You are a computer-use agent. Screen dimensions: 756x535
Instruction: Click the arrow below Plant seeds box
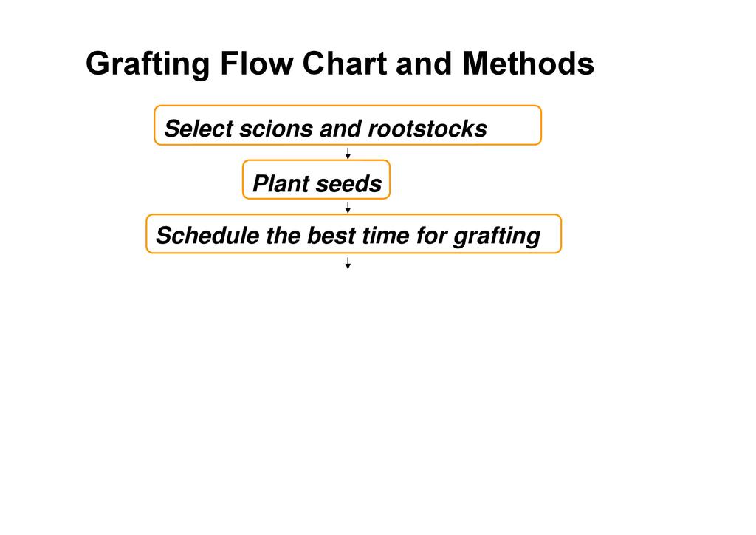pyautogui.click(x=348, y=208)
